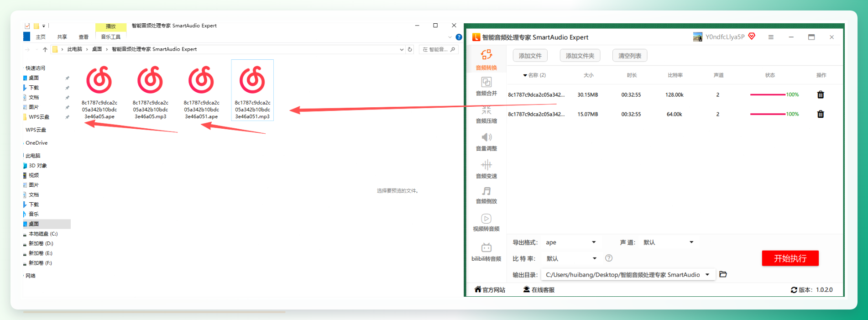
Task: Select 新加卷 (E:) in tree
Action: [x=41, y=253]
